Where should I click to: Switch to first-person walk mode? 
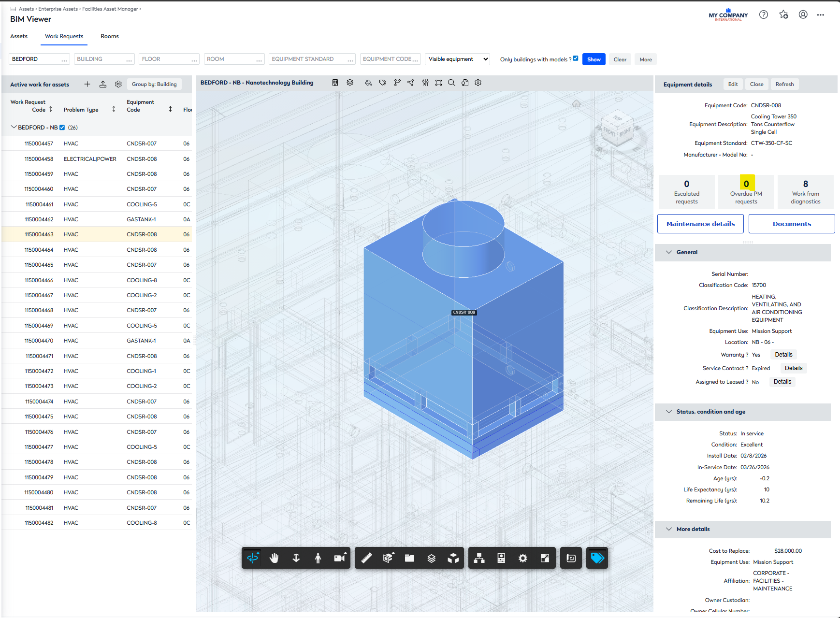click(318, 558)
